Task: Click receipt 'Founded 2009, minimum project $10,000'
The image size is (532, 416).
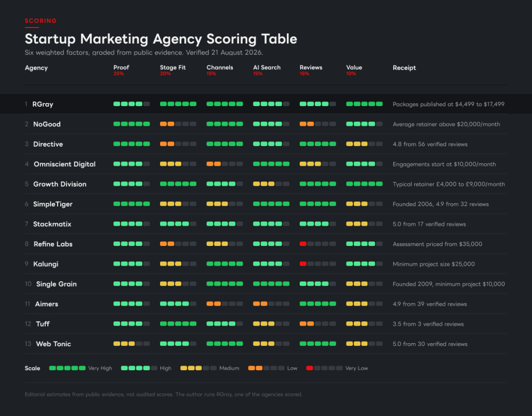Action: 449,284
